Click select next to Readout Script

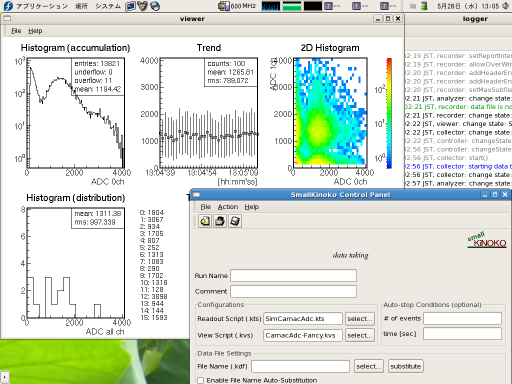[360, 319]
